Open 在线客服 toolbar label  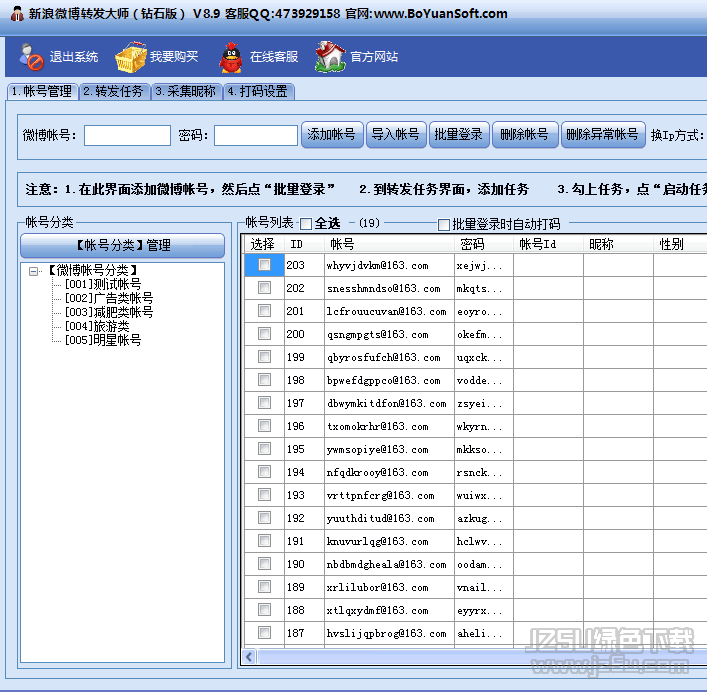pyautogui.click(x=274, y=57)
